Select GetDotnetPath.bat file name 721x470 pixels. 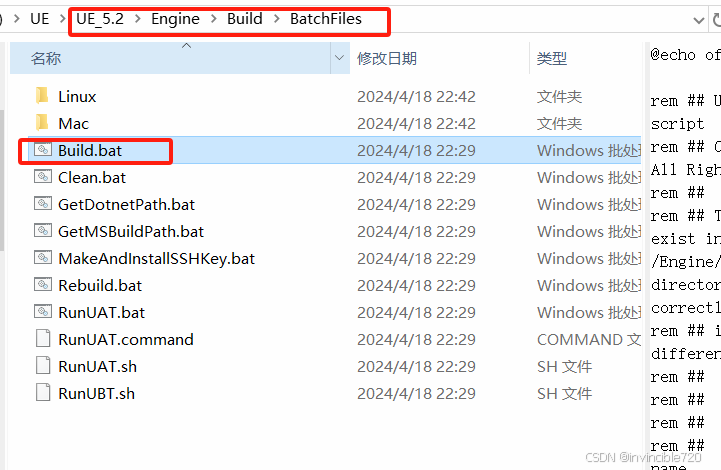tap(126, 205)
